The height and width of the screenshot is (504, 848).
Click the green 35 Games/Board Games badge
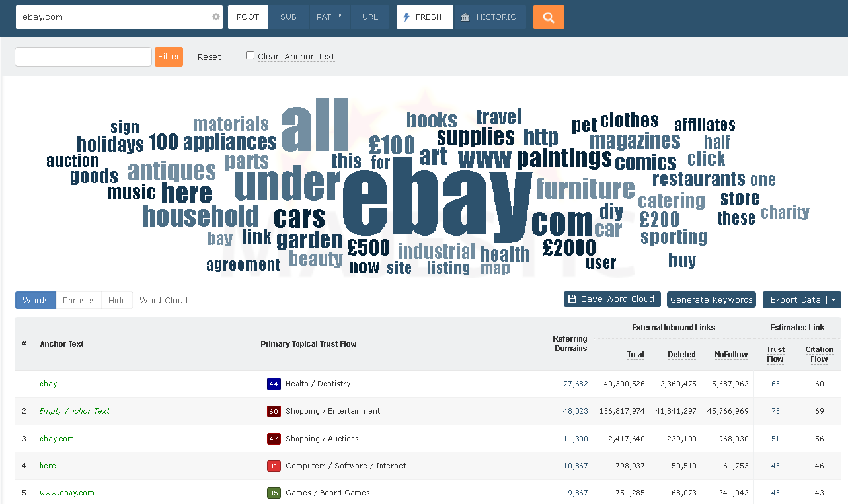pyautogui.click(x=274, y=493)
